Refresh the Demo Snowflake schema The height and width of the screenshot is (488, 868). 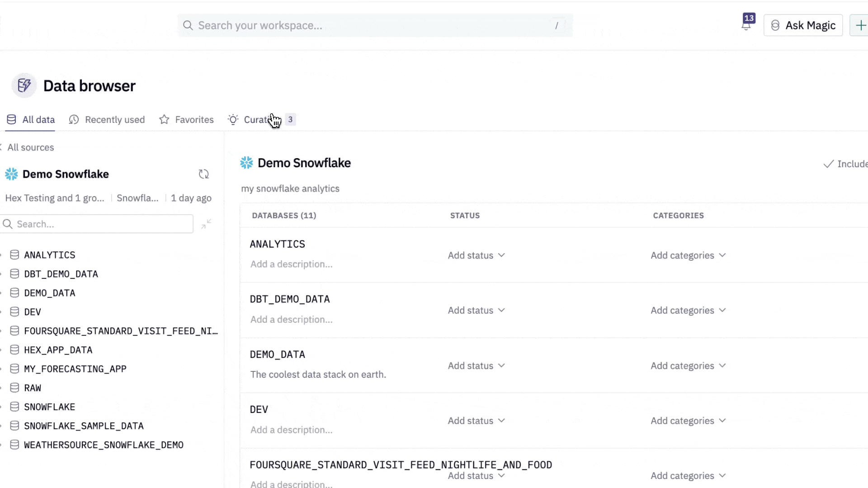204,174
